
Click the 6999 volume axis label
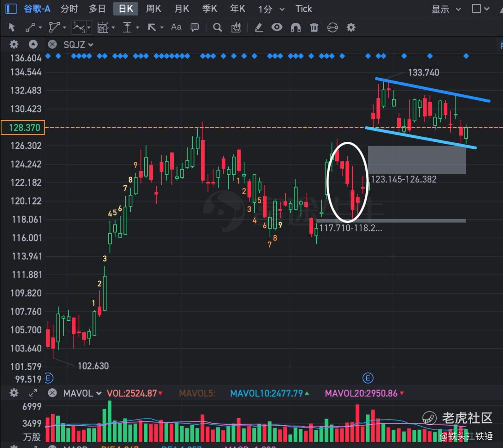coord(32,406)
